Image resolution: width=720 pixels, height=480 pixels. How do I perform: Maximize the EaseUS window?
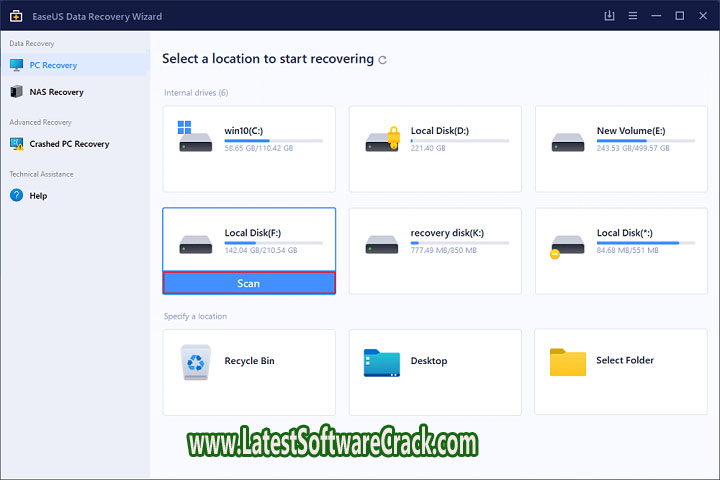click(x=679, y=16)
